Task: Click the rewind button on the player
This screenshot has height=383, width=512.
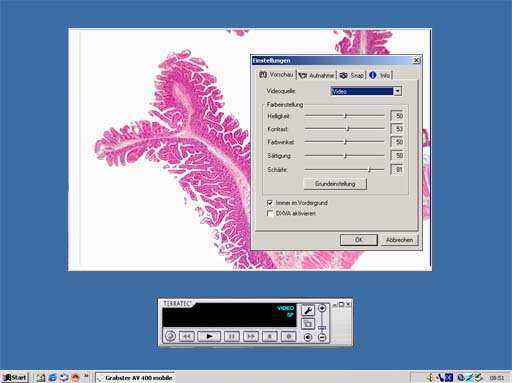Action: coord(186,336)
